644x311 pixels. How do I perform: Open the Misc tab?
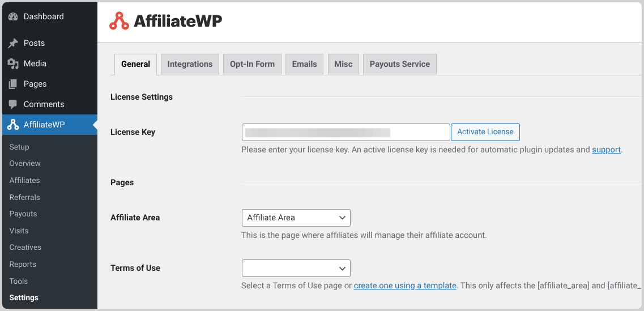[x=343, y=64]
